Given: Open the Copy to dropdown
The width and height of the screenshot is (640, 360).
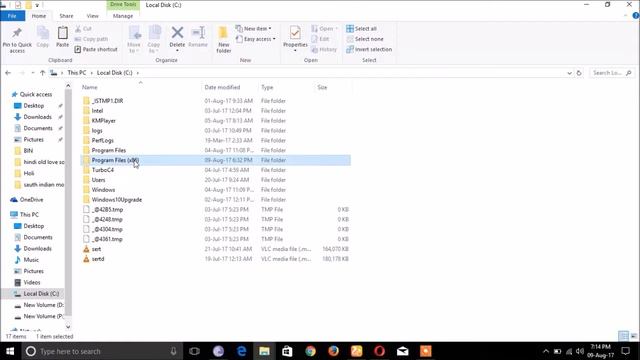Looking at the screenshot, I should pos(154,39).
